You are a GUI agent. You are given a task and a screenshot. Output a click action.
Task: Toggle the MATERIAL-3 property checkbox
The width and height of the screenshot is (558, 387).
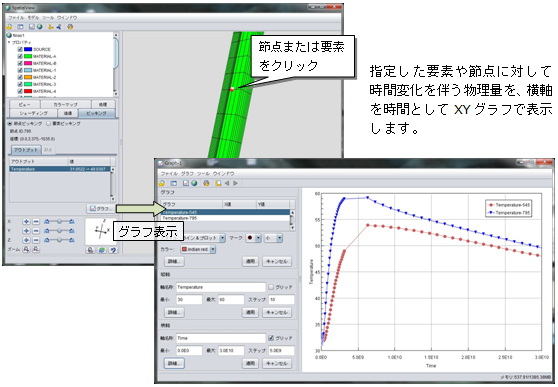click(20, 84)
